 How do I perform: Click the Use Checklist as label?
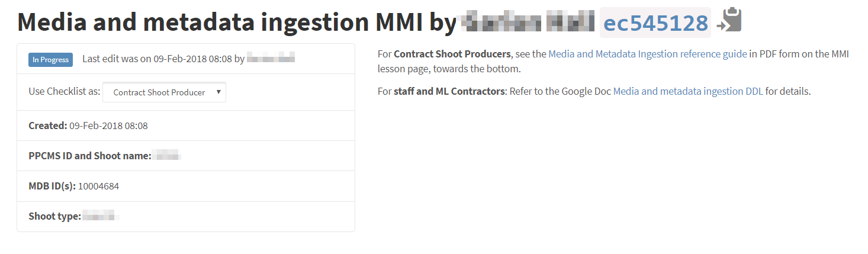(63, 92)
